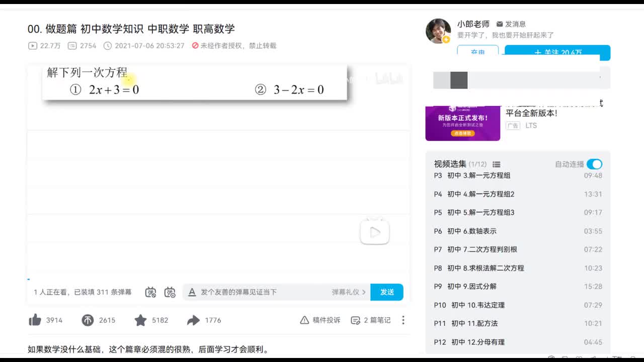Select P4 初中 4.解一元方程组2
644x362 pixels.
click(518, 194)
